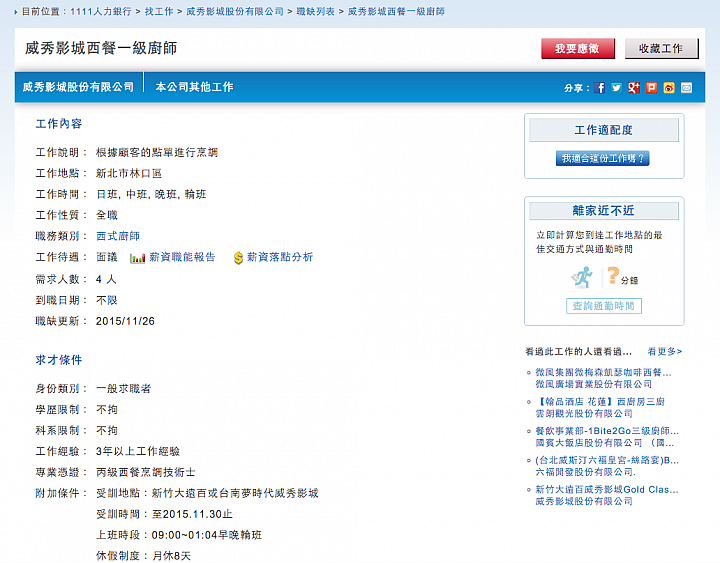
Task: Share job on Google+ icon
Action: point(634,88)
